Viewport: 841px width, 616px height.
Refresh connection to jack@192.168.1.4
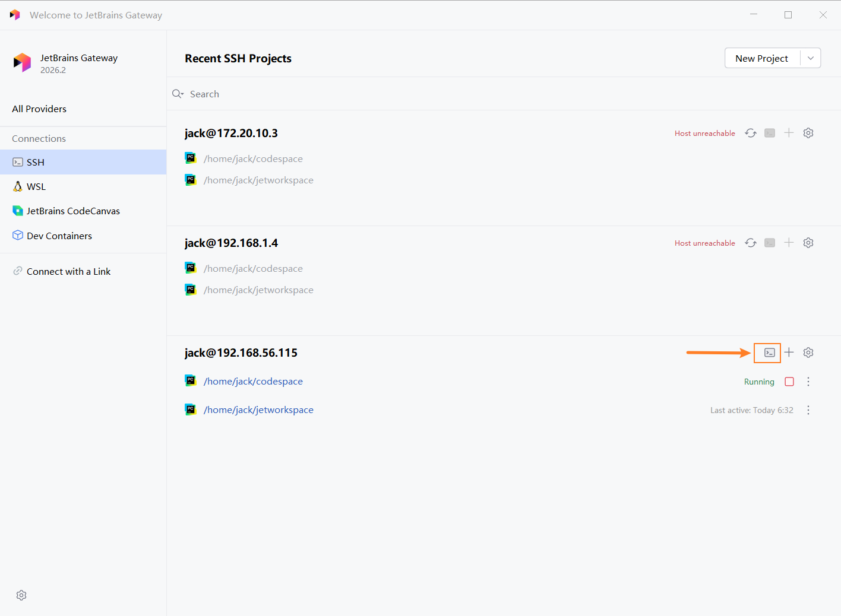click(751, 243)
